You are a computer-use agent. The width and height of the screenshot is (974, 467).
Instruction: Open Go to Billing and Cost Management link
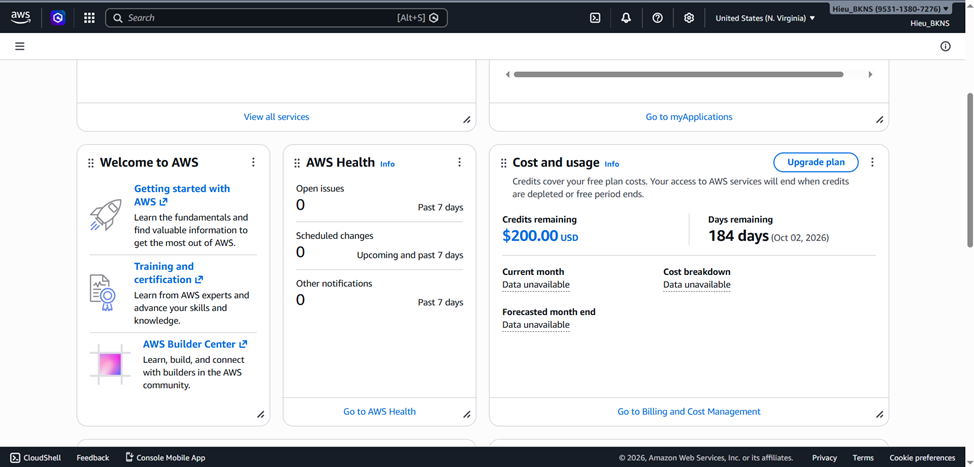tap(689, 412)
